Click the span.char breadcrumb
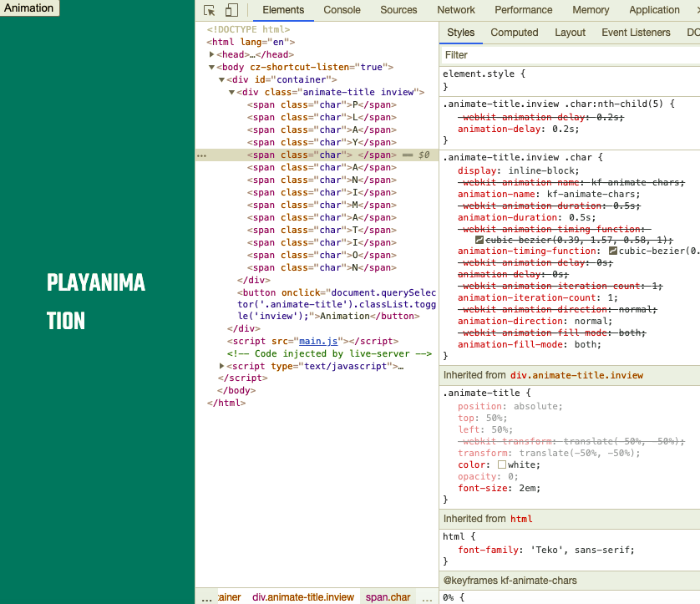This screenshot has width=700, height=604. (388, 597)
